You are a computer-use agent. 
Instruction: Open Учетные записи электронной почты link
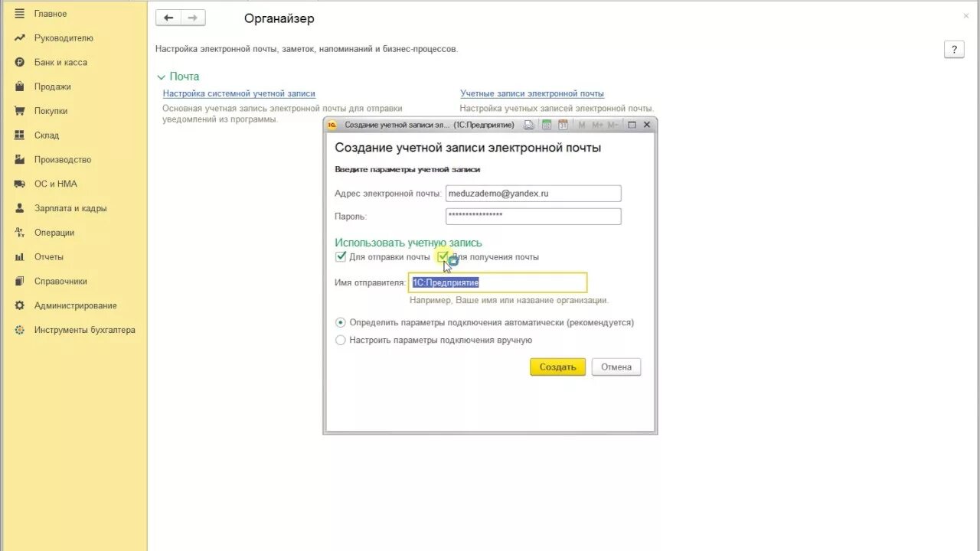532,93
